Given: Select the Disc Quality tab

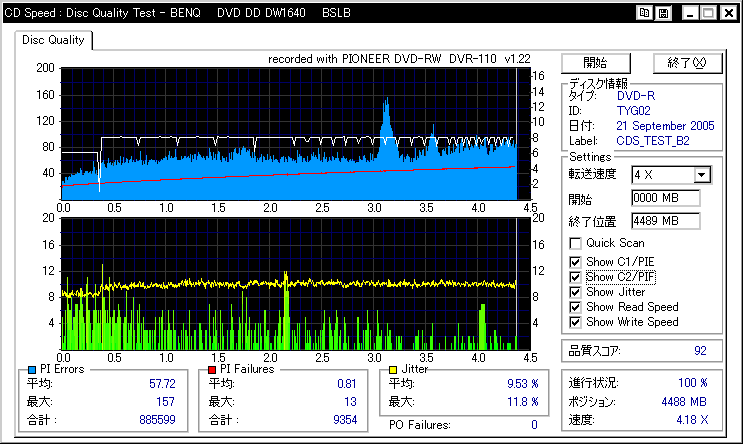Looking at the screenshot, I should click(x=53, y=40).
